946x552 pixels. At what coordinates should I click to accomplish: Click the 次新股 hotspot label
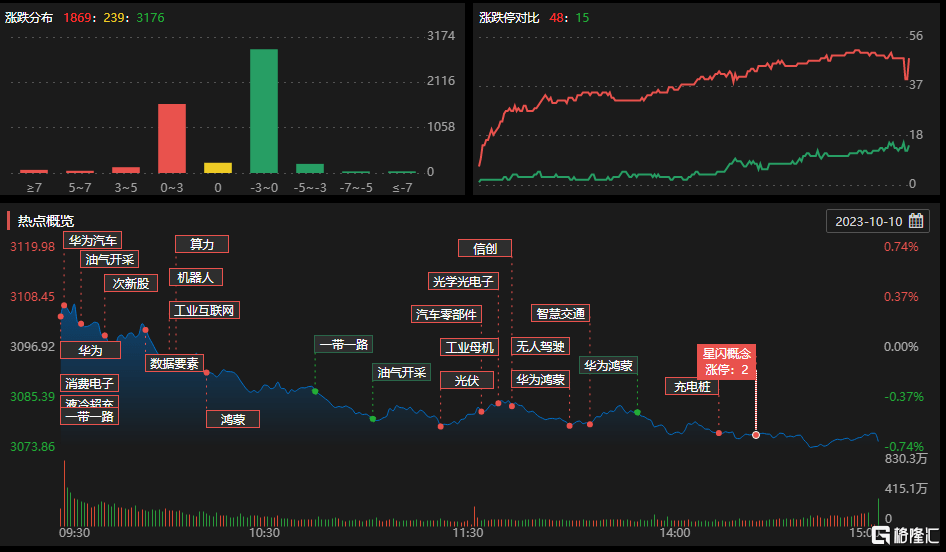(x=131, y=283)
